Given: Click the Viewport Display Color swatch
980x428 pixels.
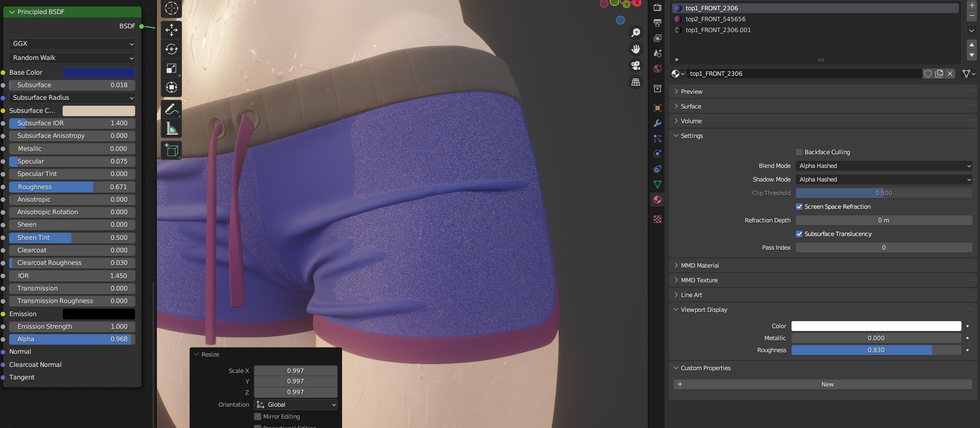Looking at the screenshot, I should 876,326.
